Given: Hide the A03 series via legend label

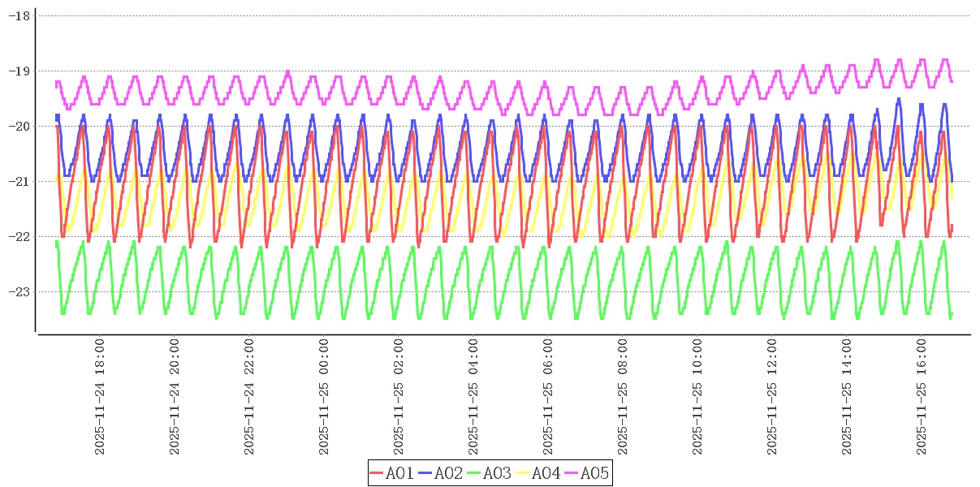Looking at the screenshot, I should [x=497, y=473].
